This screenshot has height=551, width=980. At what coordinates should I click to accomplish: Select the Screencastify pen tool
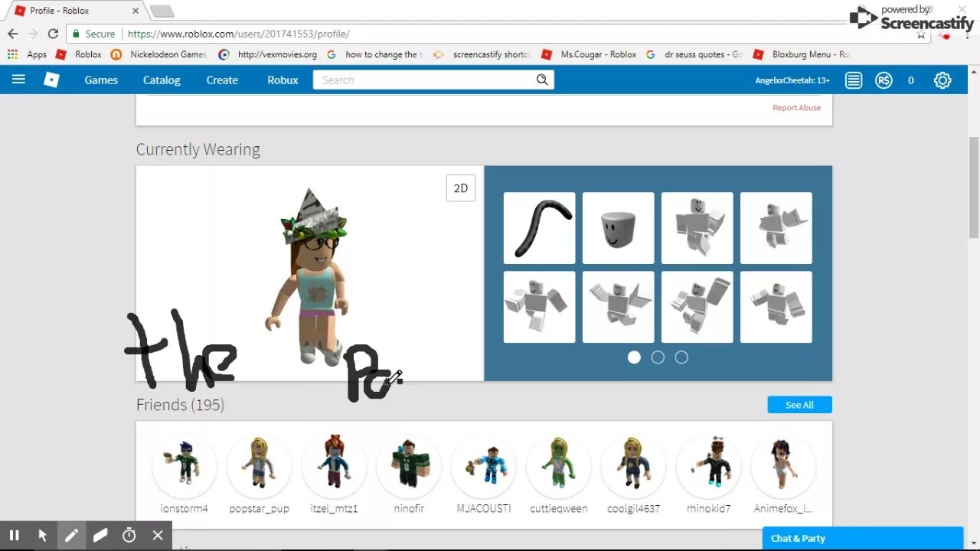tap(71, 536)
